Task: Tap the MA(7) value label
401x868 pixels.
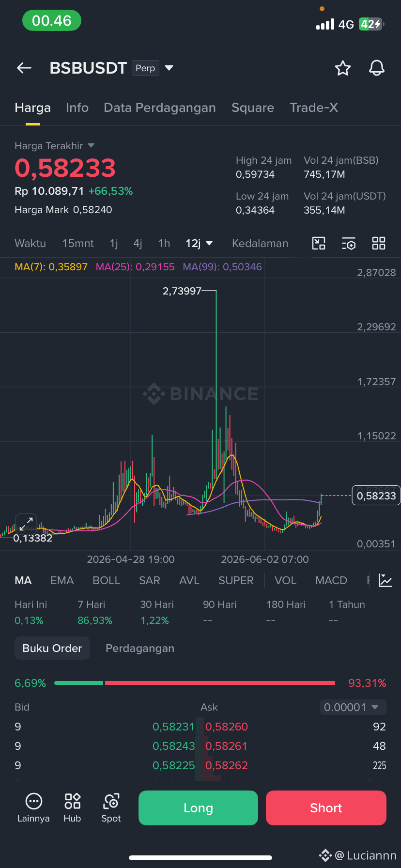Action: pyautogui.click(x=51, y=267)
